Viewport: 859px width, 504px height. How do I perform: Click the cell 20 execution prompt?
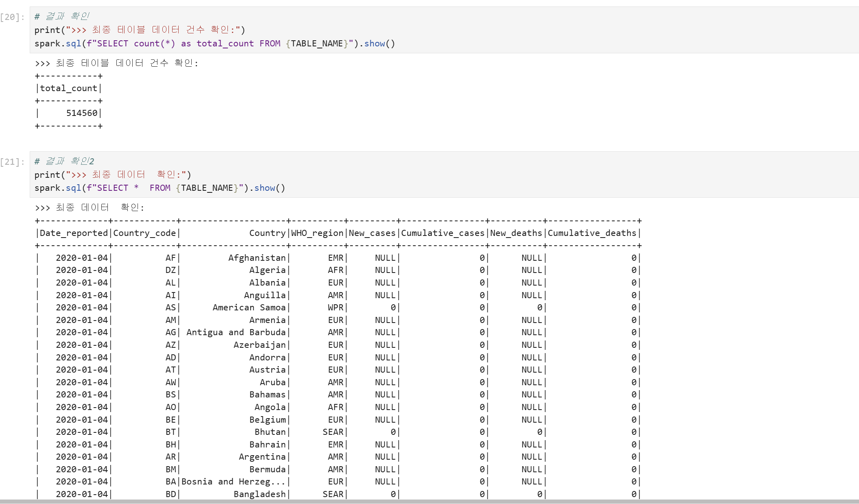12,17
